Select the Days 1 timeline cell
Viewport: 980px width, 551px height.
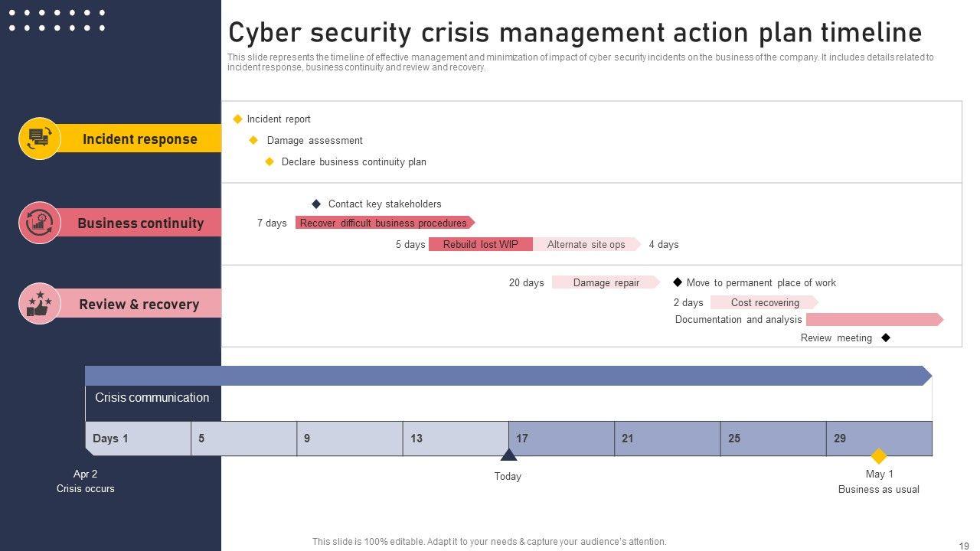pyautogui.click(x=138, y=439)
